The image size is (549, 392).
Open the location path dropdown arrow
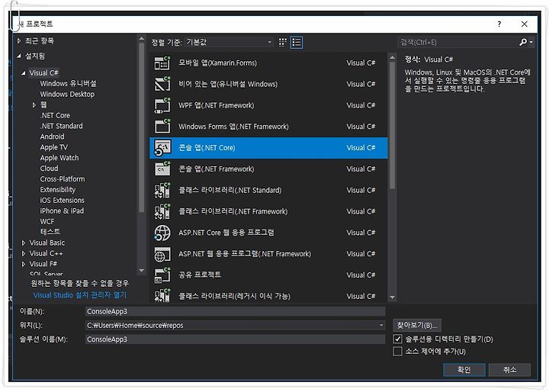tap(381, 326)
